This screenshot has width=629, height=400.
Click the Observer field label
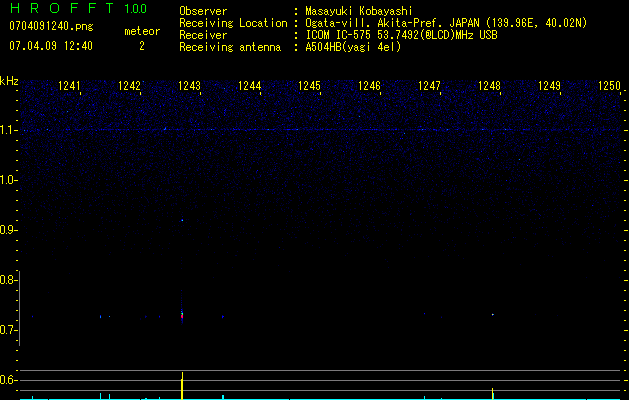tap(203, 11)
